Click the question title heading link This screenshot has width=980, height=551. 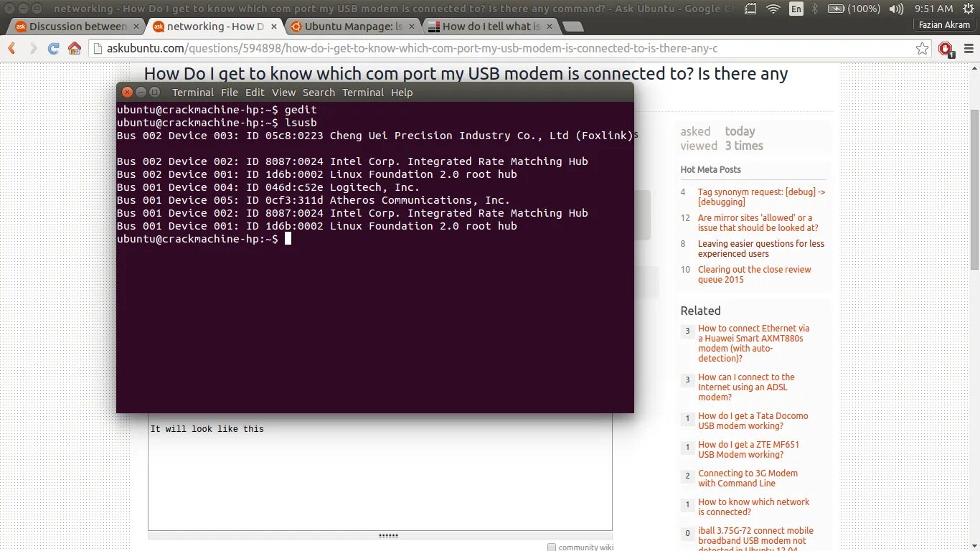(x=466, y=74)
